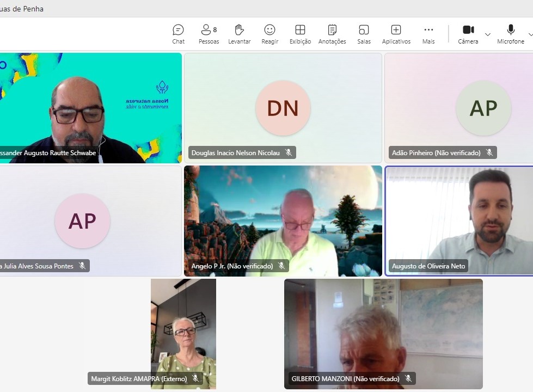Open the Exibição view options
This screenshot has width=533, height=392.
300,34
